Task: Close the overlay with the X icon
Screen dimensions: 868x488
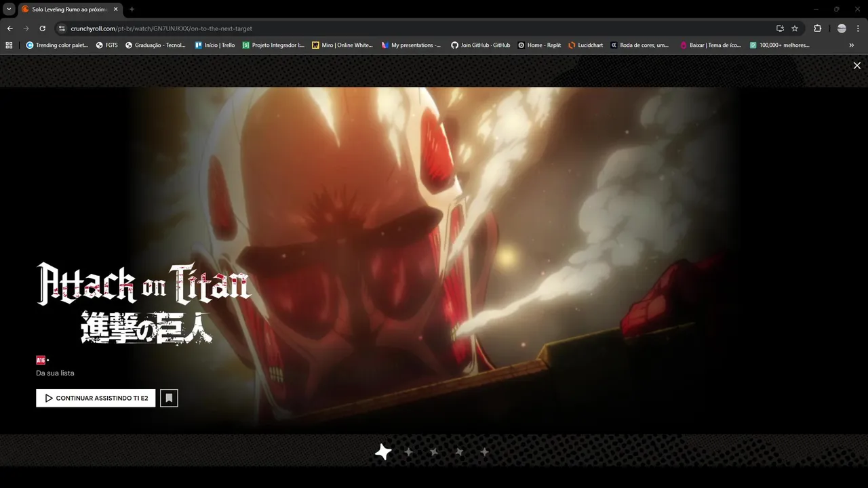Action: pyautogui.click(x=857, y=66)
